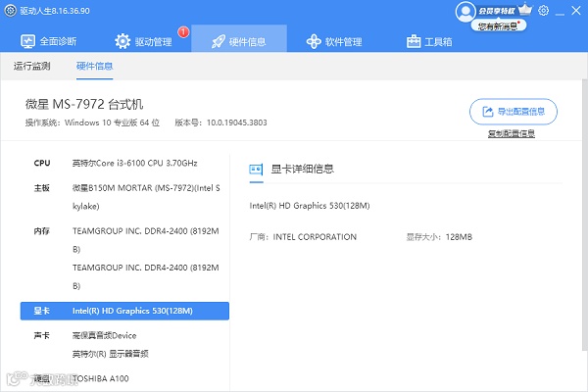Image resolution: width=588 pixels, height=392 pixels.
Task: Close the 驱动人生 window
Action: (576, 11)
